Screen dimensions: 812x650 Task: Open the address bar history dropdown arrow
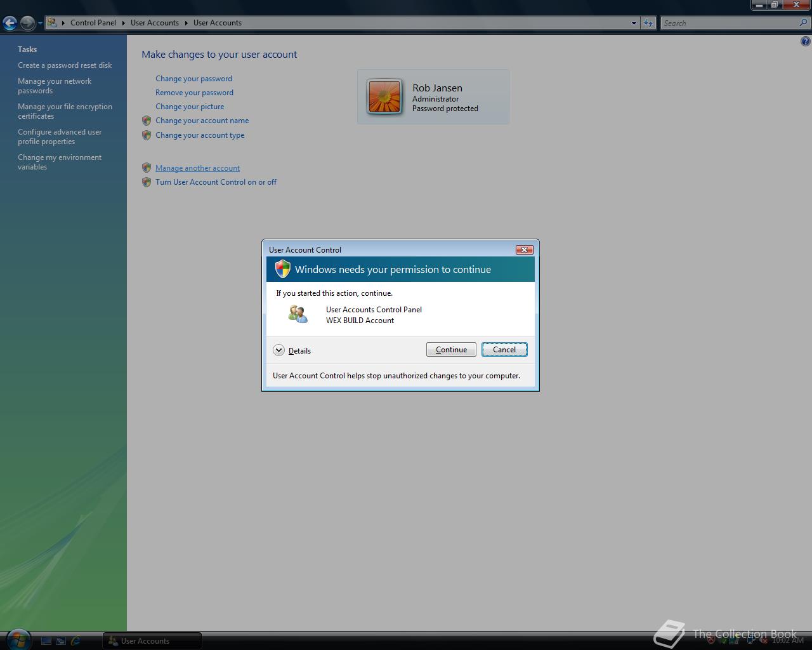point(634,23)
